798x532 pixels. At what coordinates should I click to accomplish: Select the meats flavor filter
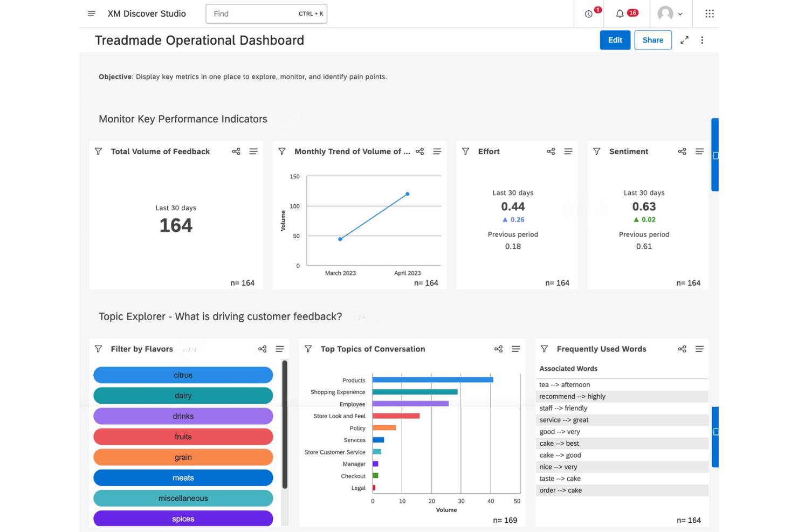183,478
